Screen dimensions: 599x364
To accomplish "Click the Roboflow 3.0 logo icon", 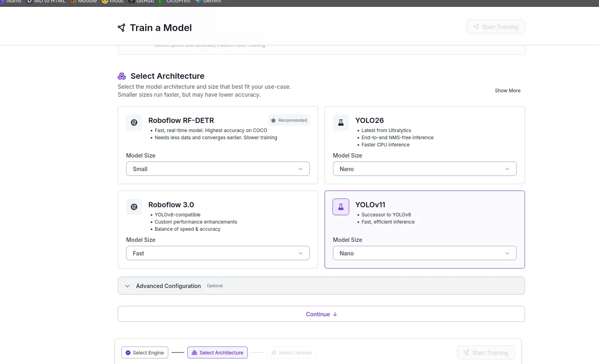I will [134, 207].
